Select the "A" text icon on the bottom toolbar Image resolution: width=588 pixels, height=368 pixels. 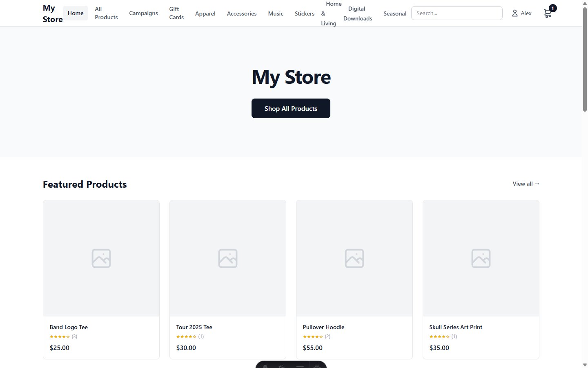pyautogui.click(x=265, y=366)
